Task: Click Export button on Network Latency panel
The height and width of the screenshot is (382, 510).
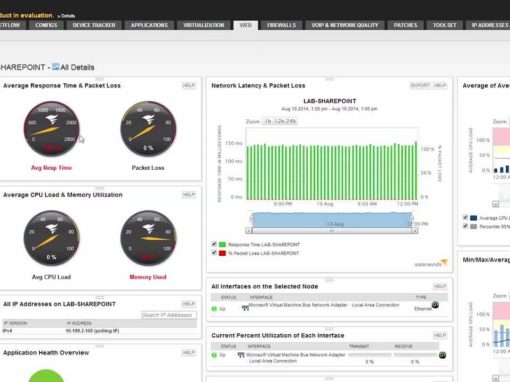Action: (420, 85)
